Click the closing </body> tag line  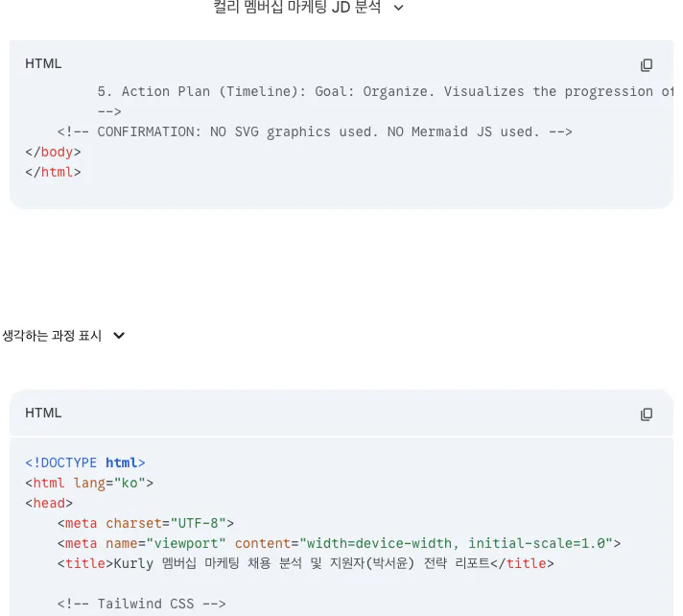(53, 152)
